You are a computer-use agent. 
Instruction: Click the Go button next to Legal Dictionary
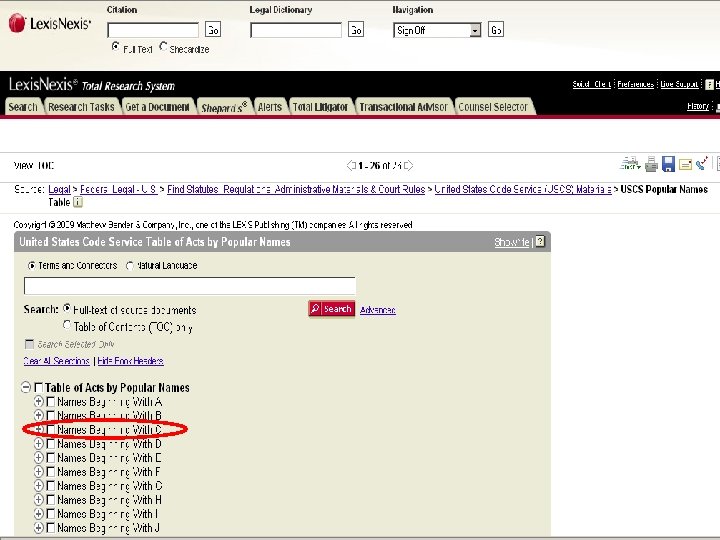(356, 30)
